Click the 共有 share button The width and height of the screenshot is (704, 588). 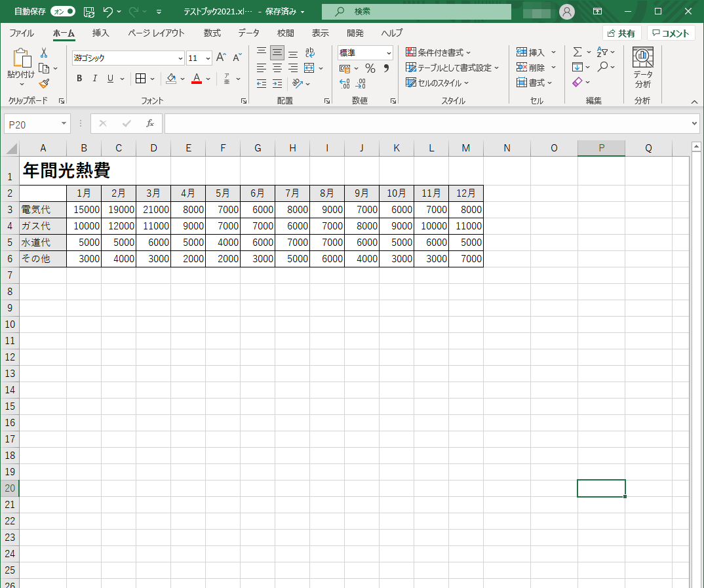621,33
